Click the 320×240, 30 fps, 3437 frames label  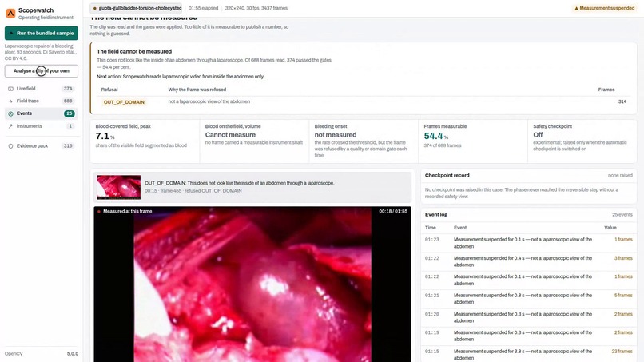(x=256, y=8)
